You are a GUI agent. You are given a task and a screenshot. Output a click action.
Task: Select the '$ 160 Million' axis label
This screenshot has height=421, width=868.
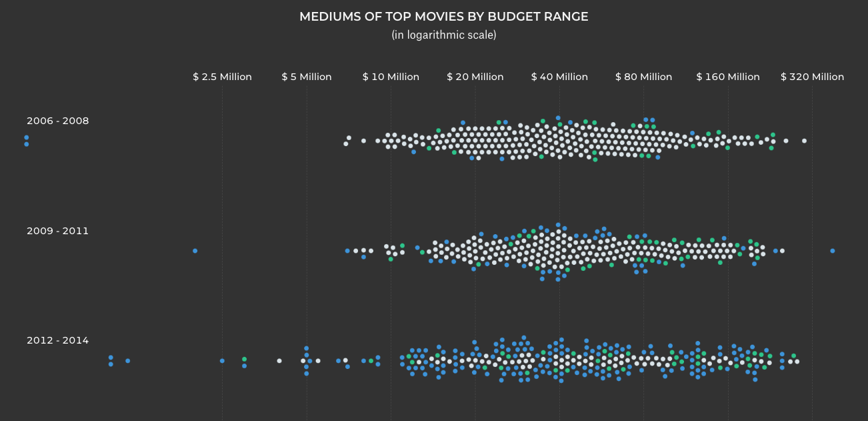[728, 77]
